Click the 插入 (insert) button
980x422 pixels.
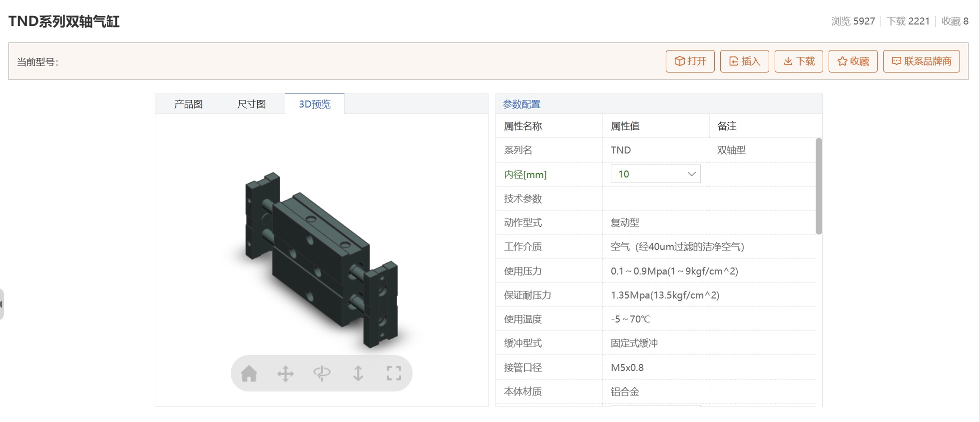745,61
